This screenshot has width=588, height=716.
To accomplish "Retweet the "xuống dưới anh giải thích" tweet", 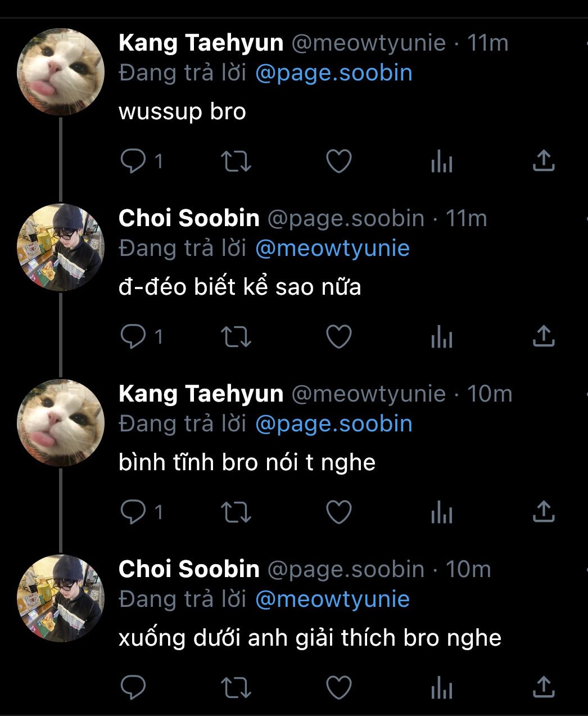I will (236, 687).
